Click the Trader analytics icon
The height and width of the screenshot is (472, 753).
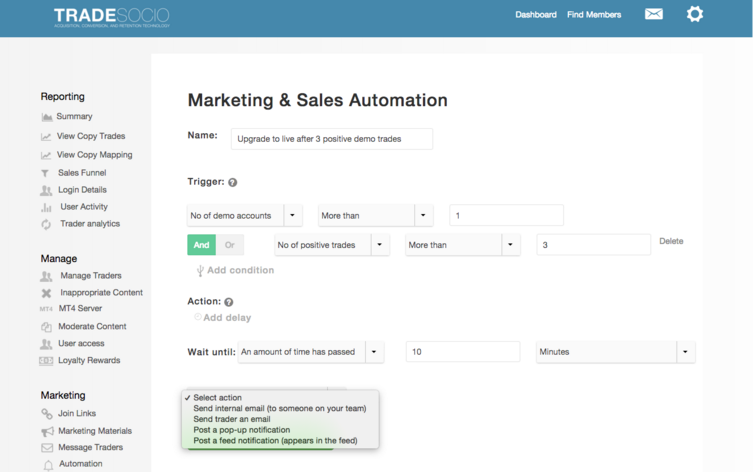pos(46,224)
